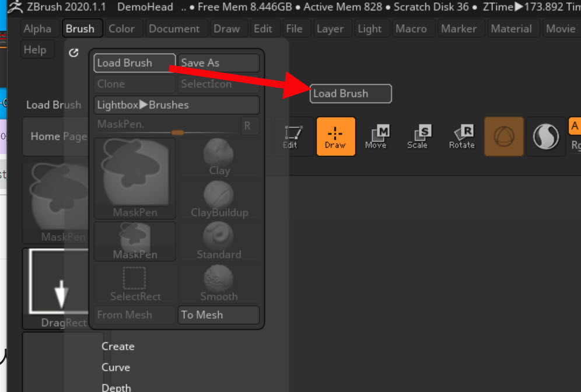
Task: Click the To Mesh button
Action: [x=219, y=315]
